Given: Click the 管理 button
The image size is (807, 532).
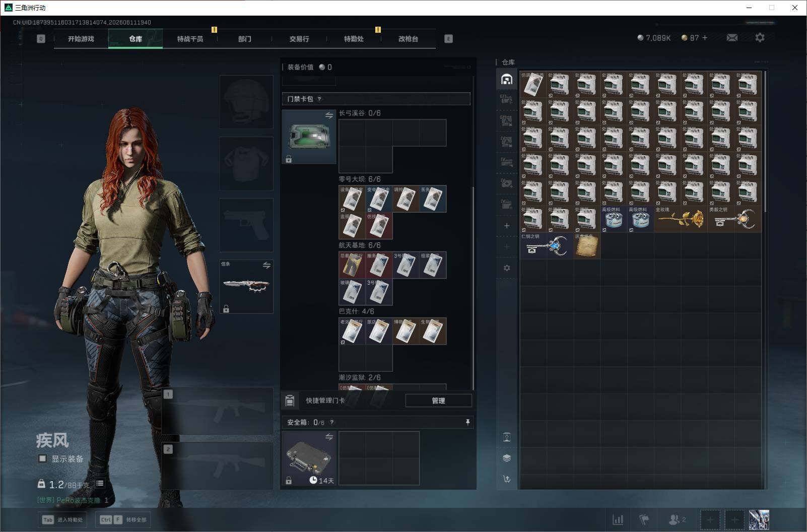Looking at the screenshot, I should 438,401.
